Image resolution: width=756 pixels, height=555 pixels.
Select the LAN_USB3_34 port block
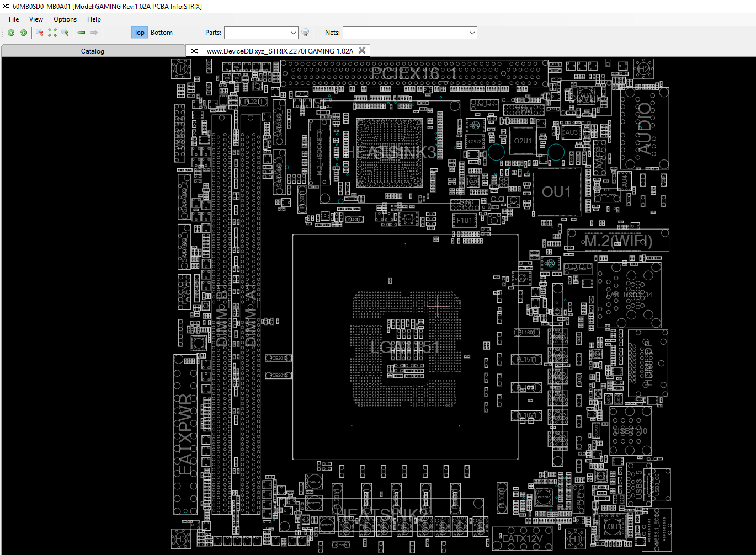(629, 295)
